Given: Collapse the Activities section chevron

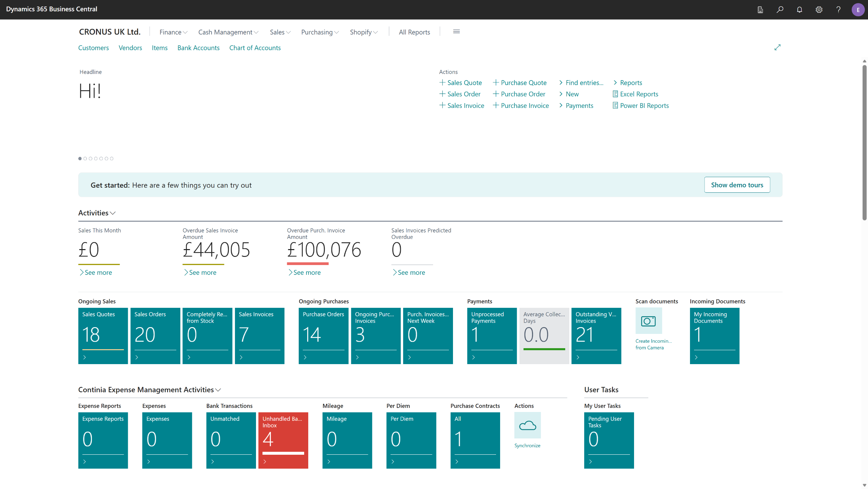Looking at the screenshot, I should [113, 213].
